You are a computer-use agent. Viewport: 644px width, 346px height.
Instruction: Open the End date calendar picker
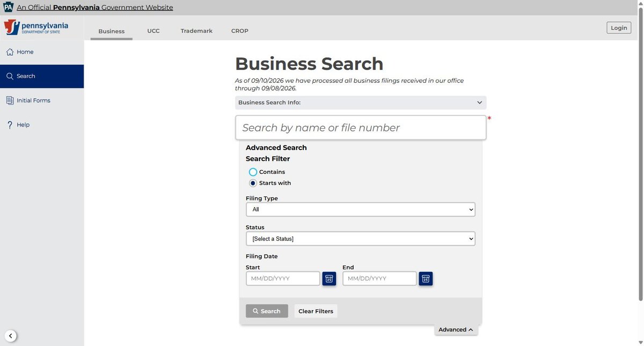[426, 278]
